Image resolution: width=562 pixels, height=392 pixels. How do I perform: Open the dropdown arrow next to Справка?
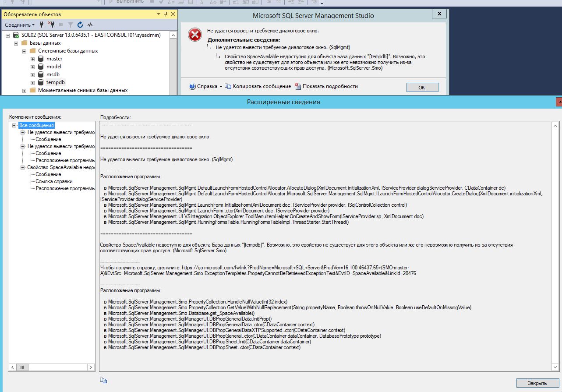pyautogui.click(x=221, y=86)
